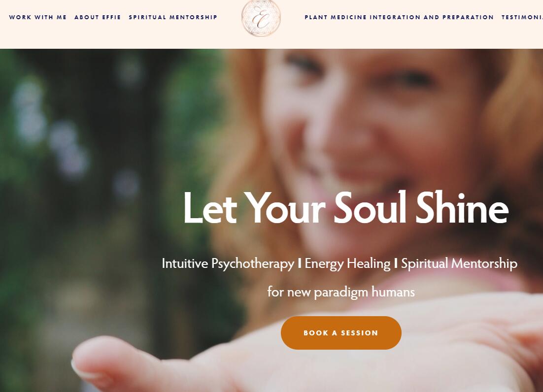This screenshot has width=543, height=392.
Task: Click the circular E logo emblem
Action: coord(261,18)
